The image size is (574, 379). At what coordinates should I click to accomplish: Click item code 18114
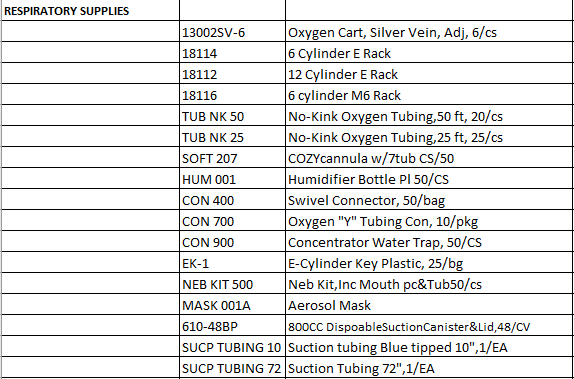coord(232,52)
